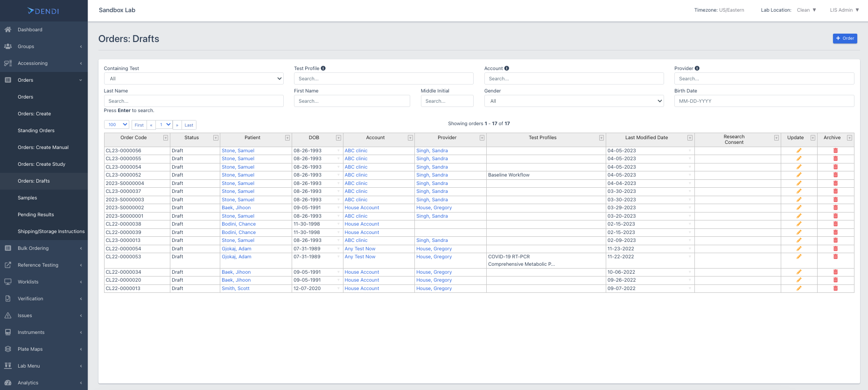Open LIS Admin user menu
This screenshot has height=390, width=868.
[x=844, y=10]
